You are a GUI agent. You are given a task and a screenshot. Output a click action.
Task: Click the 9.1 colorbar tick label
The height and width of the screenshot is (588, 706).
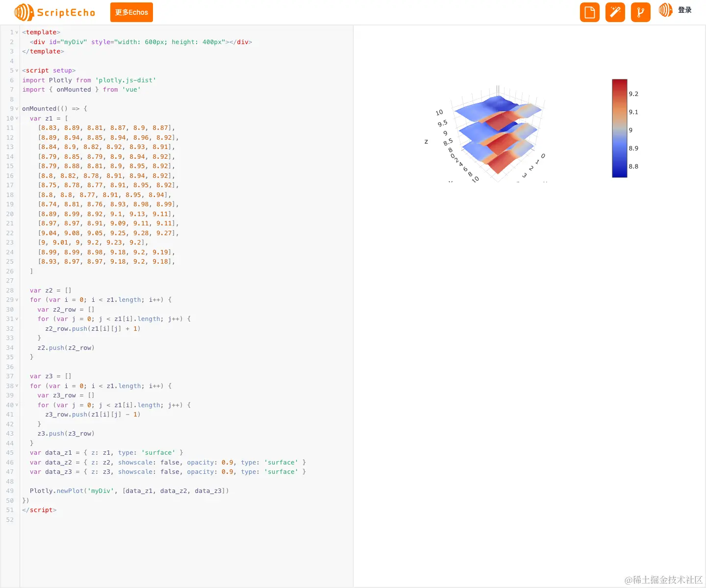[633, 112]
